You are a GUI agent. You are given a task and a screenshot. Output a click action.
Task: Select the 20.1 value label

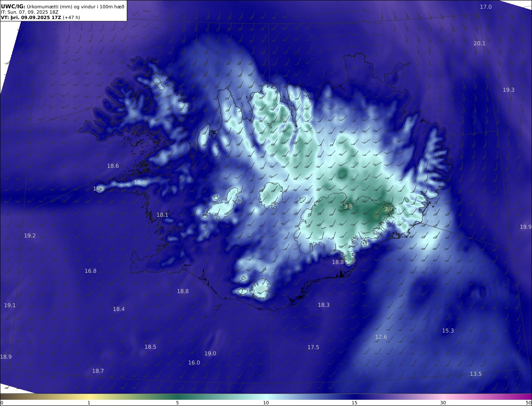479,44
